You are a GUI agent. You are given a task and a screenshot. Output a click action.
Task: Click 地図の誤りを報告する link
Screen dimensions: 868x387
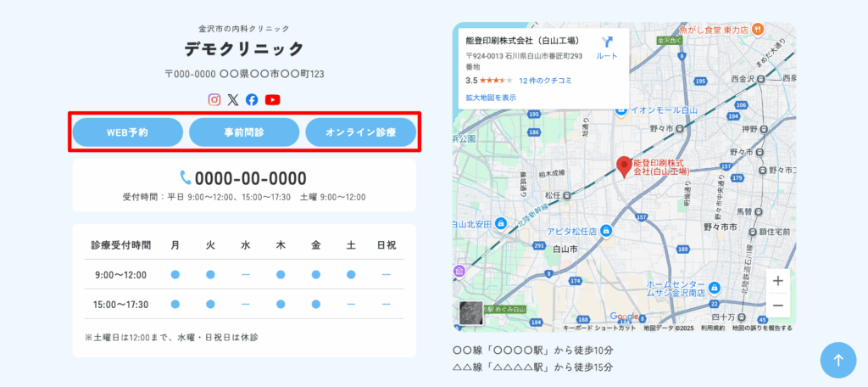[x=762, y=328]
